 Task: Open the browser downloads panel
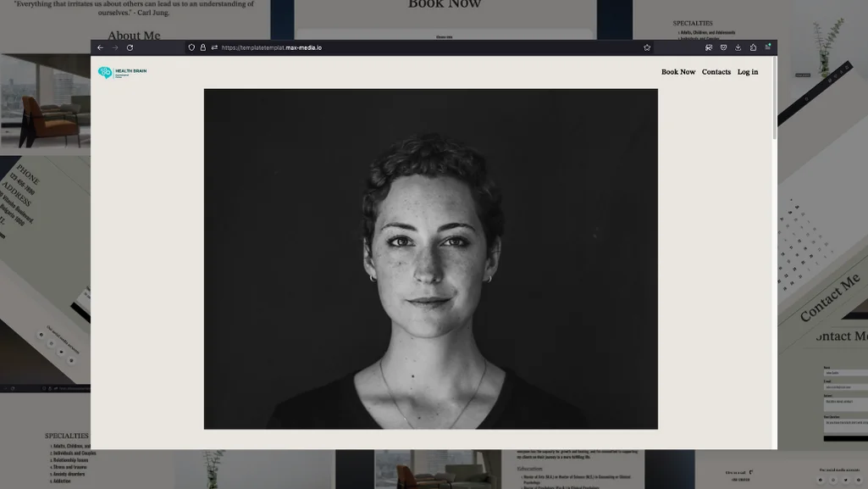pyautogui.click(x=738, y=47)
